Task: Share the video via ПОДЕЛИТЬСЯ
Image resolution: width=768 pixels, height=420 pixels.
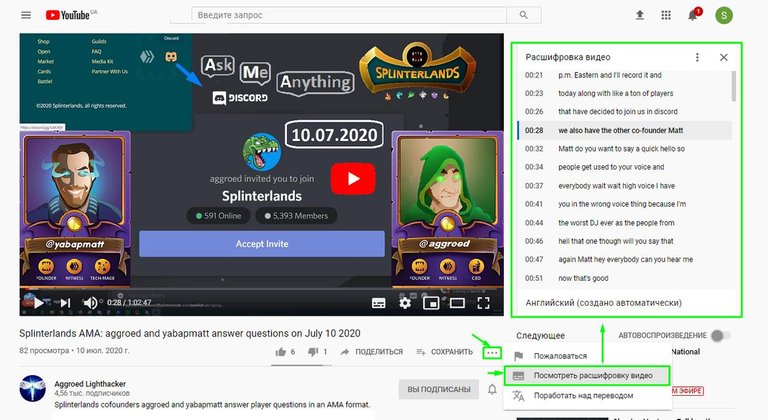Action: 372,352
